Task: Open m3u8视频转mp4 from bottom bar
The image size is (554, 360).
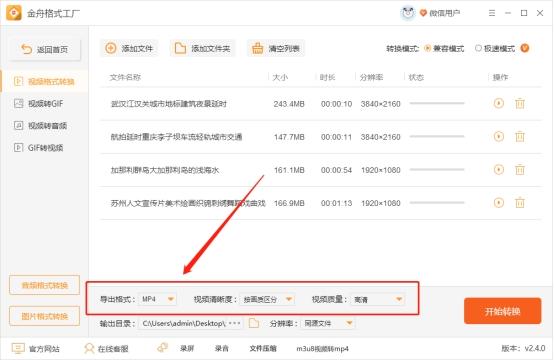Action: [322, 349]
